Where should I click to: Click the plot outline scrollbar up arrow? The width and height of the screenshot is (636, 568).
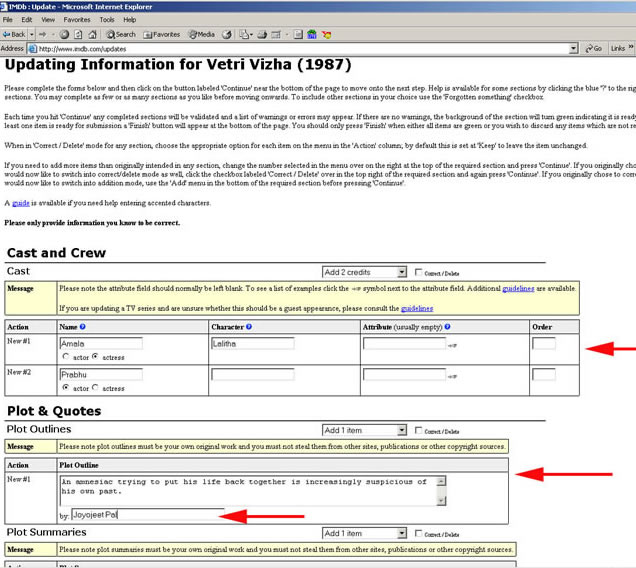tap(441, 481)
